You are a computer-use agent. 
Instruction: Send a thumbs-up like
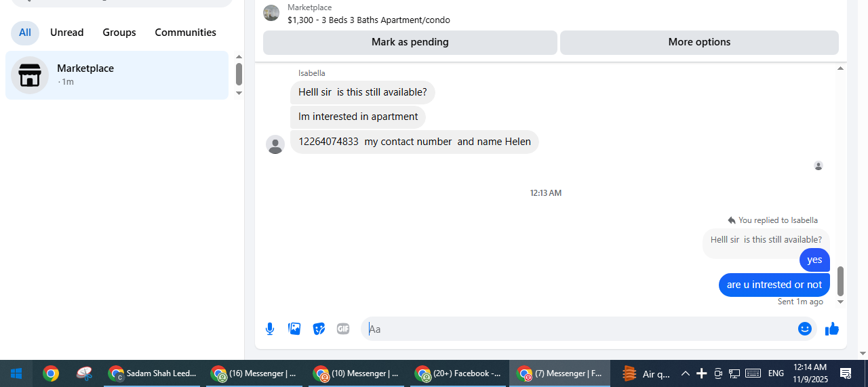[832, 329]
